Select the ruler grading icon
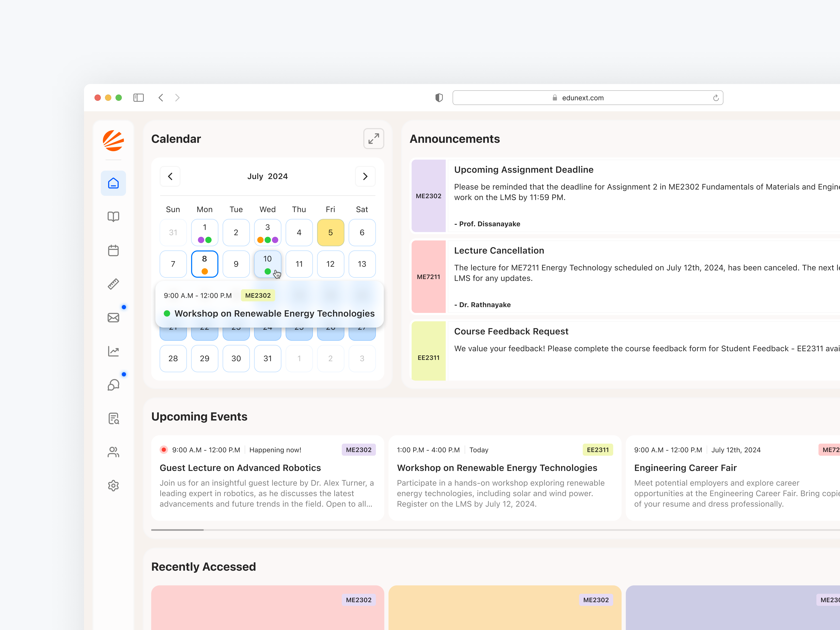This screenshot has width=840, height=630. pos(113,284)
